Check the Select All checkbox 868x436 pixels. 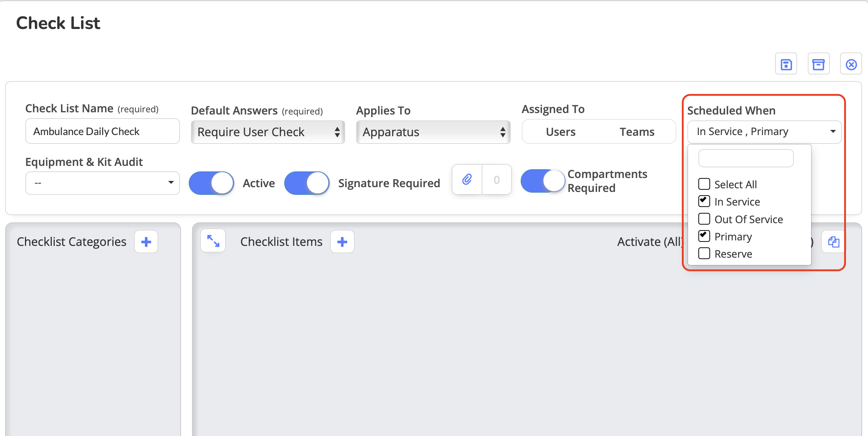point(704,184)
